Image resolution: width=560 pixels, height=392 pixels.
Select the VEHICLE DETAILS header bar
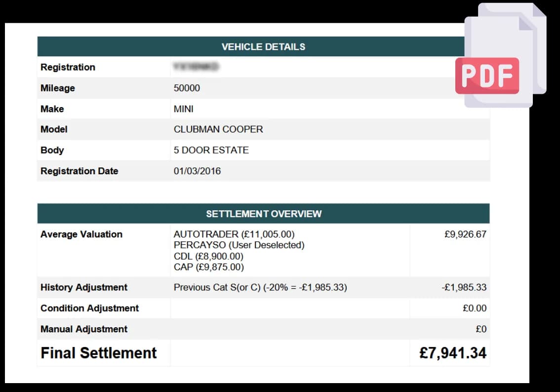[263, 47]
